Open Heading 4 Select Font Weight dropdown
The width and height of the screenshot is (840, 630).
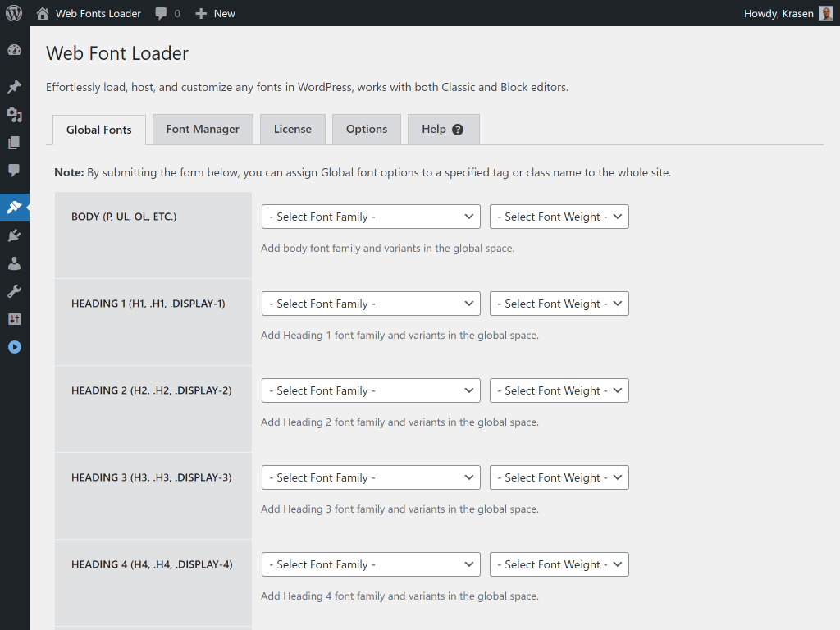coord(559,564)
